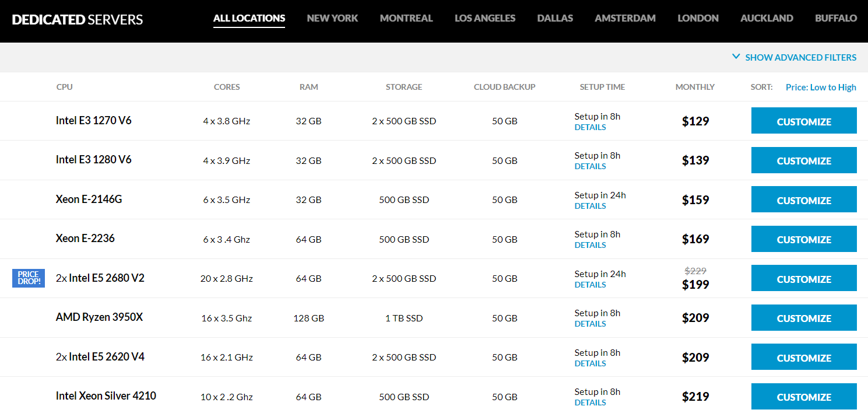
Task: Click the 4 x 3.8 GHz cores value
Action: (x=227, y=121)
